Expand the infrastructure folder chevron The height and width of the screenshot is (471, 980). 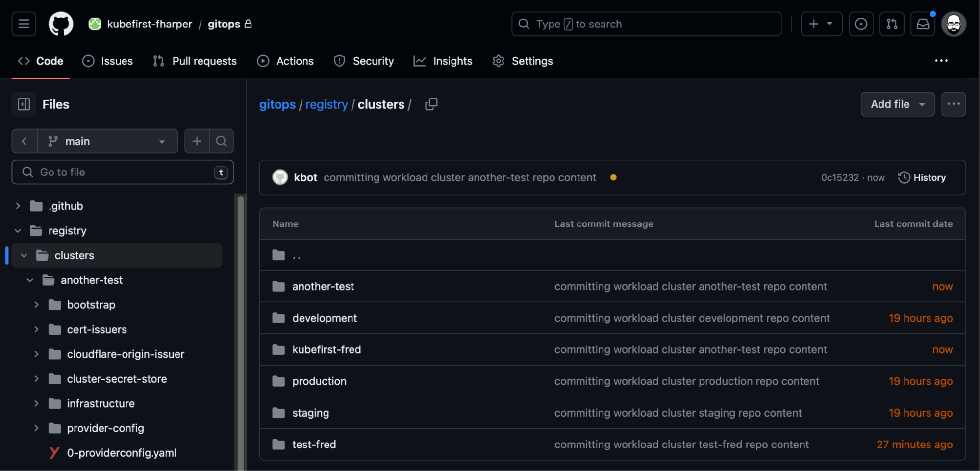pyautogui.click(x=36, y=403)
